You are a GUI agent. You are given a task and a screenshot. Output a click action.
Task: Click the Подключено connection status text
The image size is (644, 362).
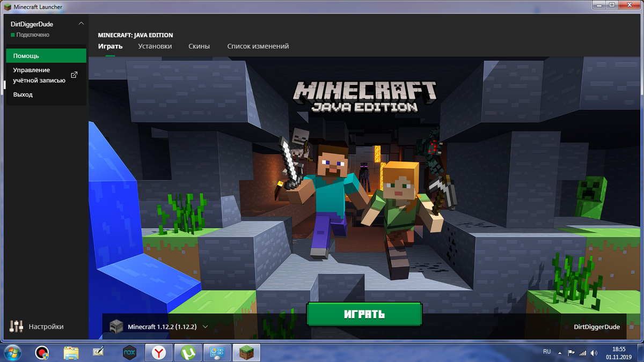tap(33, 35)
